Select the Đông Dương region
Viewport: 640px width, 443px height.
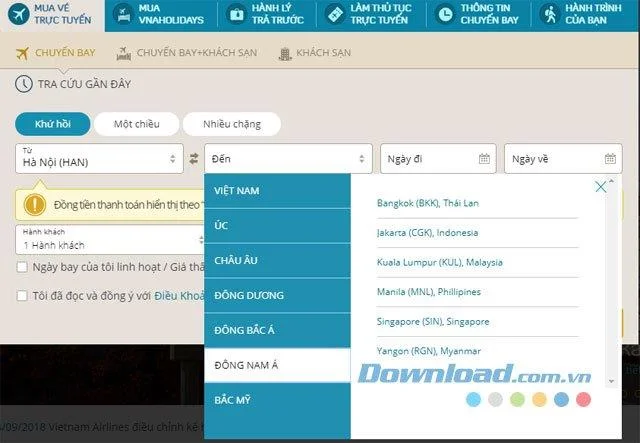(x=278, y=295)
